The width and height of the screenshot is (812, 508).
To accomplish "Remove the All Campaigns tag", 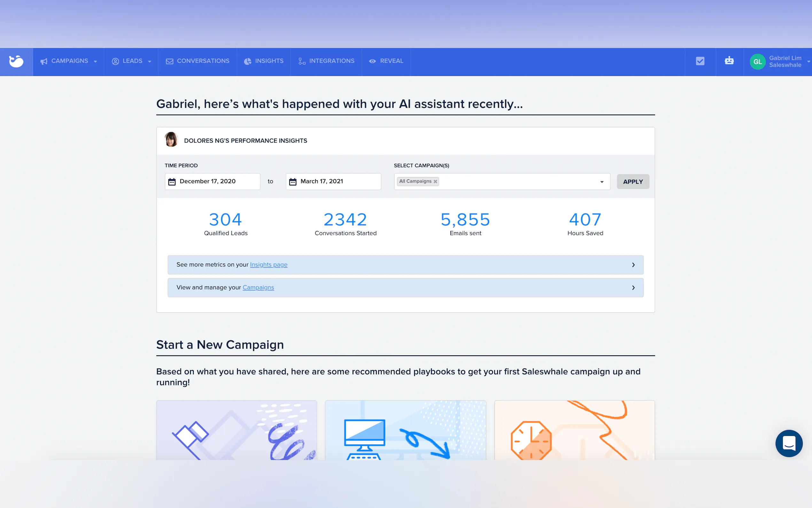I will pyautogui.click(x=435, y=181).
